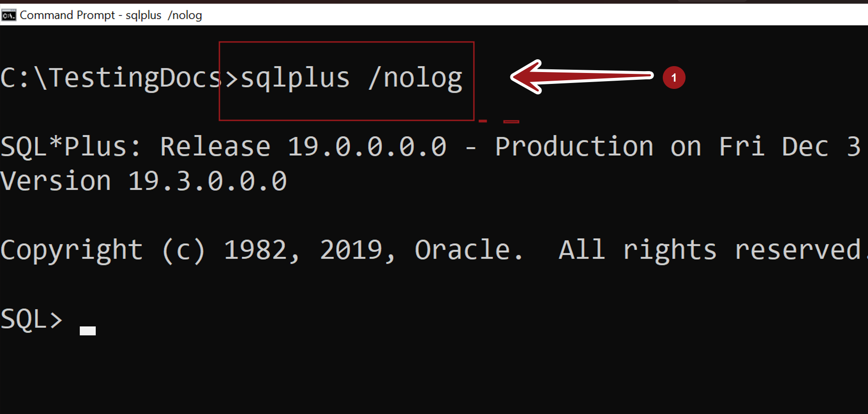Click the word 'Release' in the banner
The height and width of the screenshot is (414, 868).
[x=215, y=147]
